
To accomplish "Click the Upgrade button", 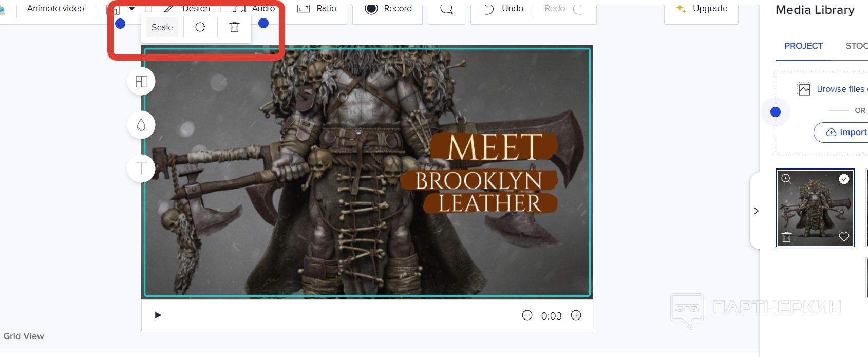I will click(x=702, y=9).
